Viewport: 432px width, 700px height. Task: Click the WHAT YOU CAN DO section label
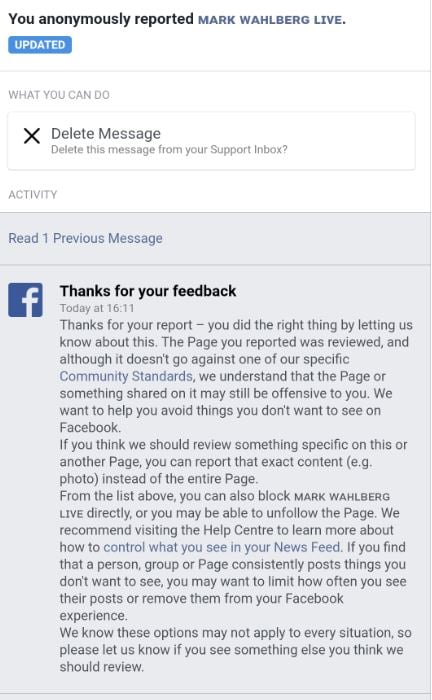pyautogui.click(x=59, y=95)
